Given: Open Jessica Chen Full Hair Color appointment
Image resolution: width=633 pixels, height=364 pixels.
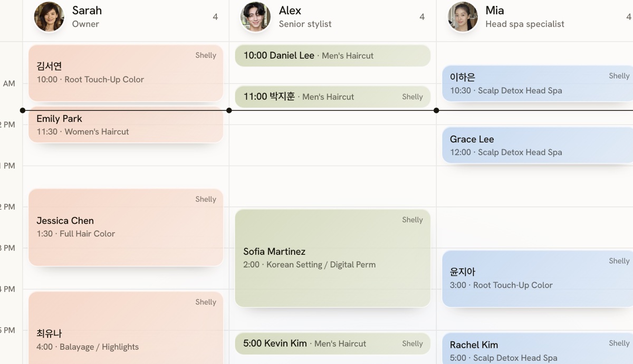Looking at the screenshot, I should (x=126, y=227).
